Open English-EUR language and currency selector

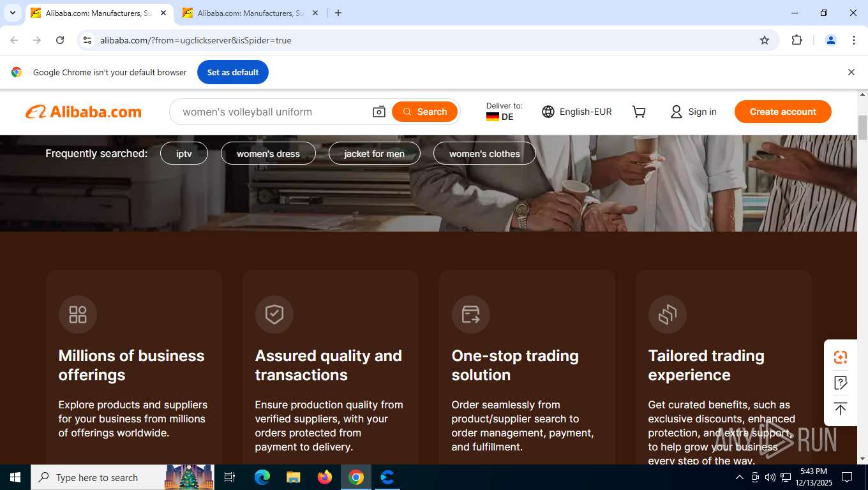click(577, 112)
